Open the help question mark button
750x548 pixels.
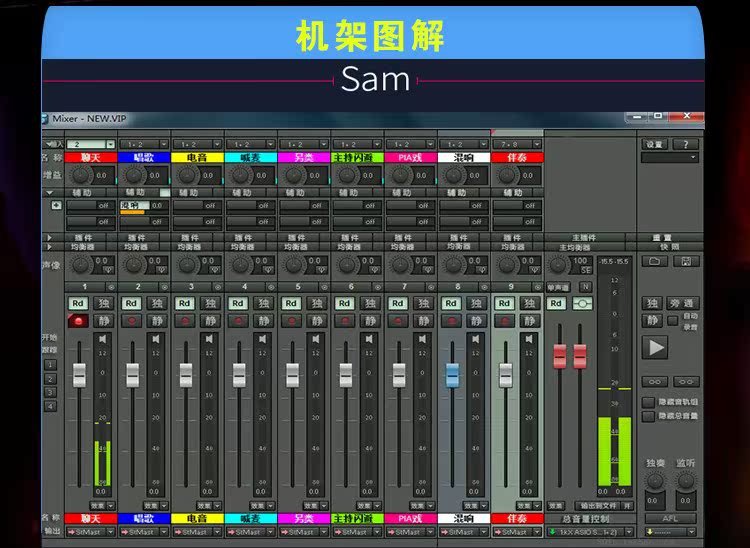pos(686,144)
